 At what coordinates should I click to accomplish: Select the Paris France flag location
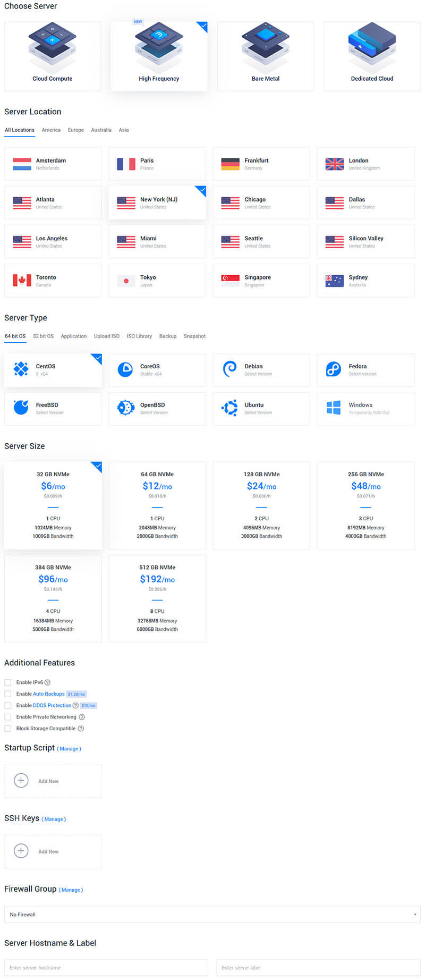coord(126,164)
